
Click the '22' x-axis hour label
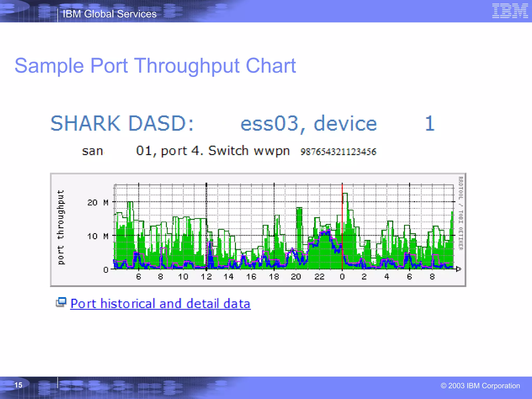pos(319,277)
